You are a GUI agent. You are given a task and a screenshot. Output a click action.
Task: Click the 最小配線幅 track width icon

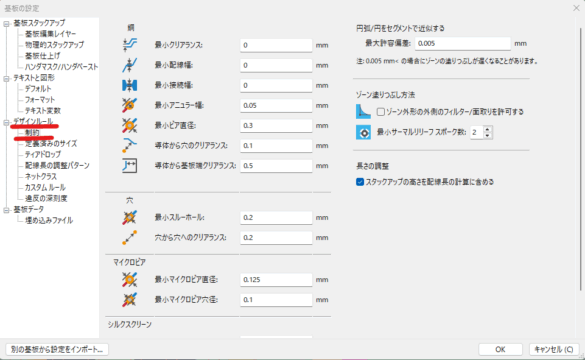[129, 65]
